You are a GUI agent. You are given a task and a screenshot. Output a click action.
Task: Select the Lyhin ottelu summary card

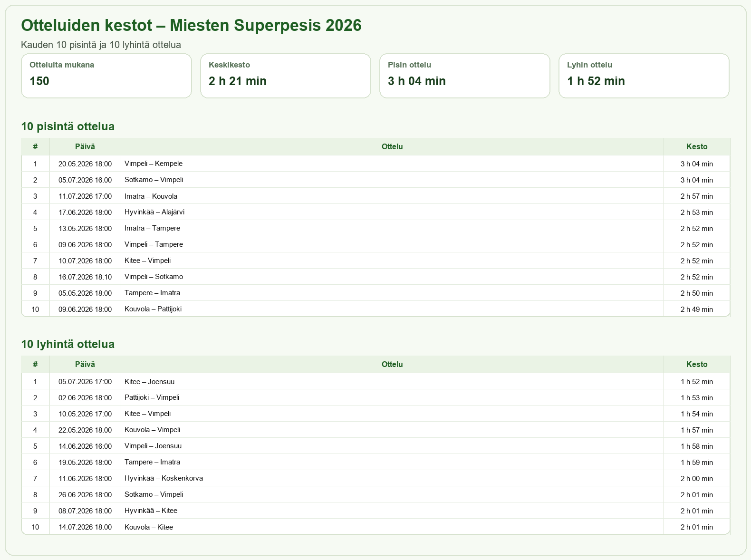pyautogui.click(x=644, y=76)
